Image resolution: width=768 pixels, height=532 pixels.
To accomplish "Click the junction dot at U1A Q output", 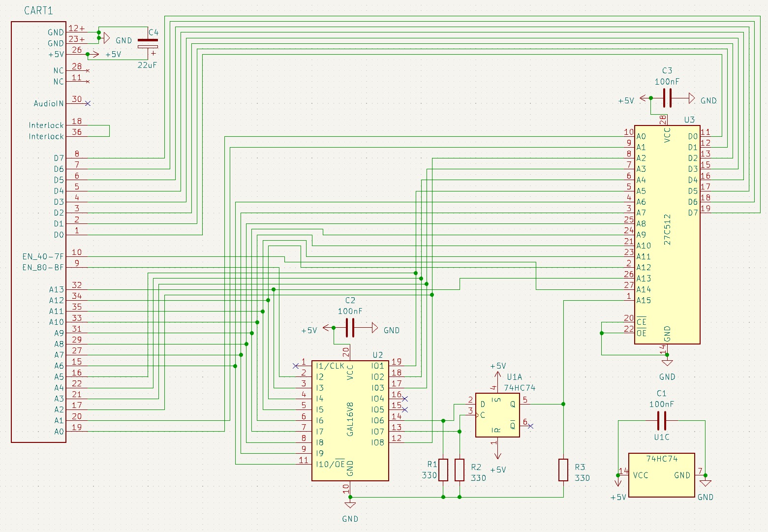I will [x=563, y=404].
